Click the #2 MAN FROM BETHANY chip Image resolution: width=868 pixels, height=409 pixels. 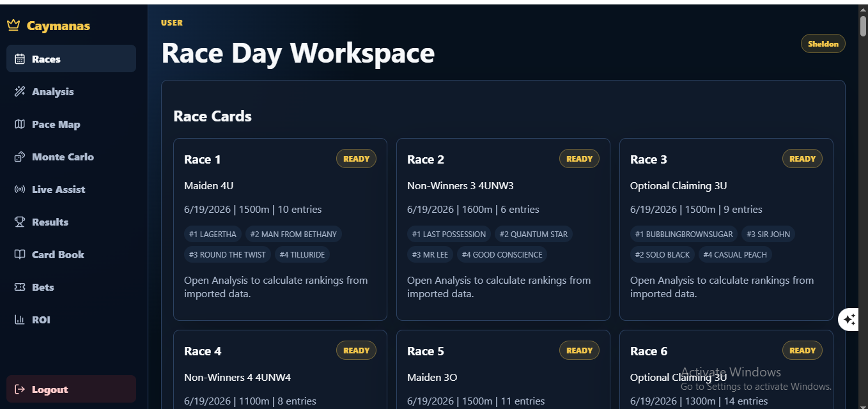293,234
